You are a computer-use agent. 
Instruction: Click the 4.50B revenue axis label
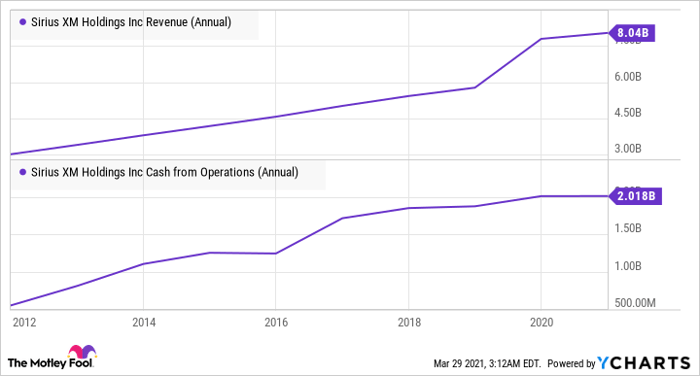628,113
